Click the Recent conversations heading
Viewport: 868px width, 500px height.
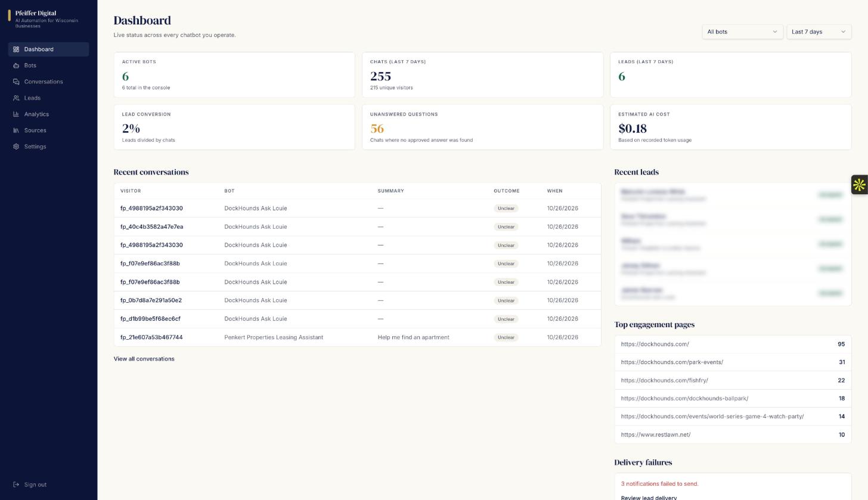click(x=151, y=172)
